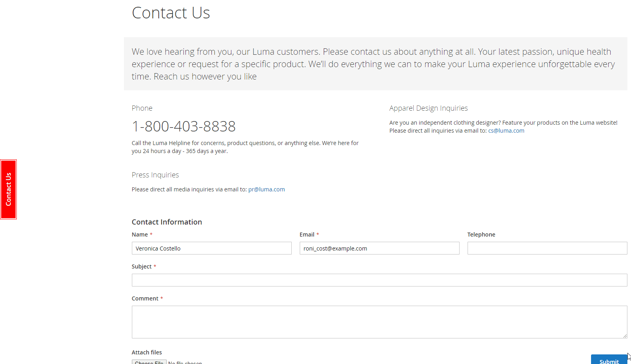This screenshot has width=631, height=364.
Task: Open the pr@luma.com press email link
Action: (x=267, y=189)
